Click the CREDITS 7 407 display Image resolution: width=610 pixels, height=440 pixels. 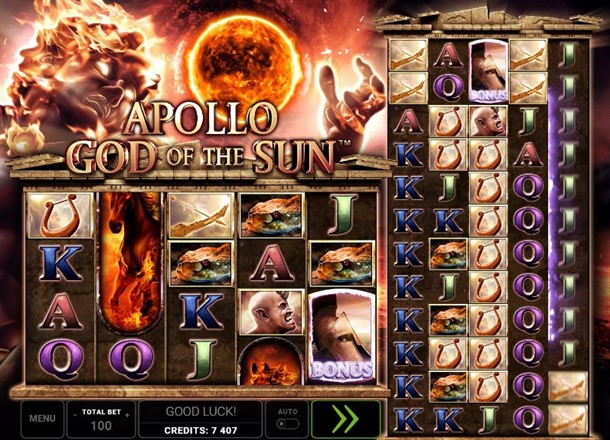(x=200, y=430)
